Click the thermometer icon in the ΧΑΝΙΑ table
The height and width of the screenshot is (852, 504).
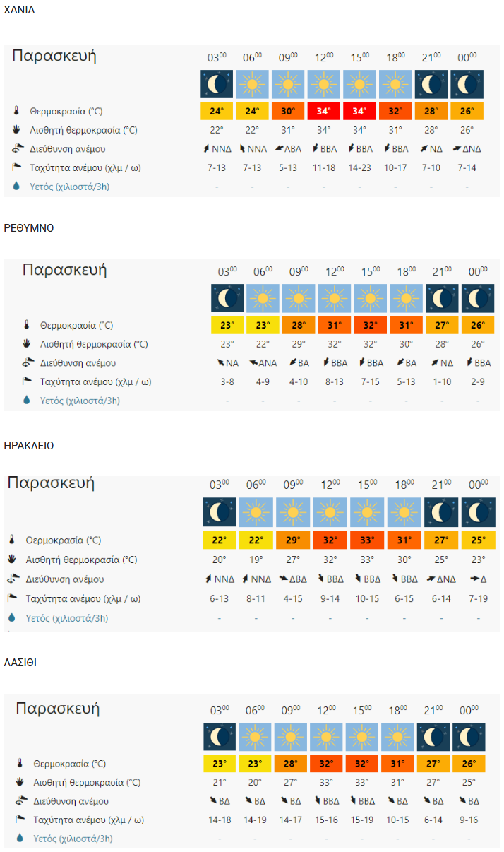tap(16, 111)
